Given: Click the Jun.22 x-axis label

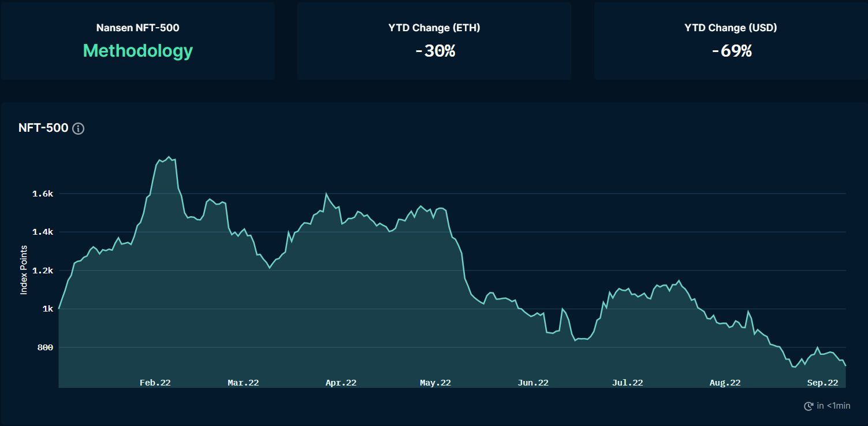Looking at the screenshot, I should pos(533,383).
